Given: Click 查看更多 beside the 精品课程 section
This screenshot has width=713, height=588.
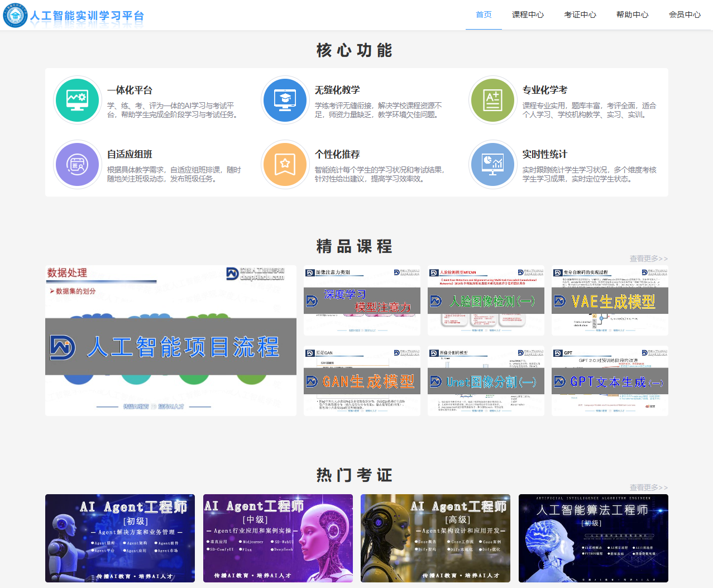Looking at the screenshot, I should (x=648, y=259).
